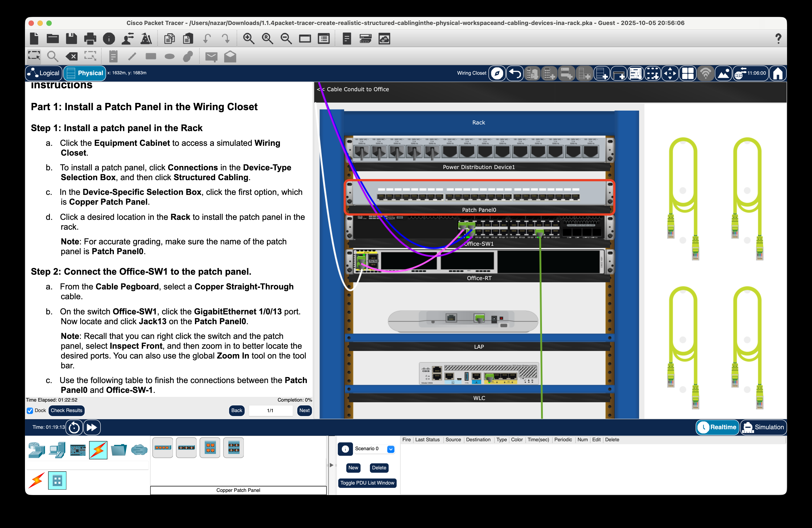This screenshot has height=528, width=812.
Task: Print using the printer icon
Action: 90,39
